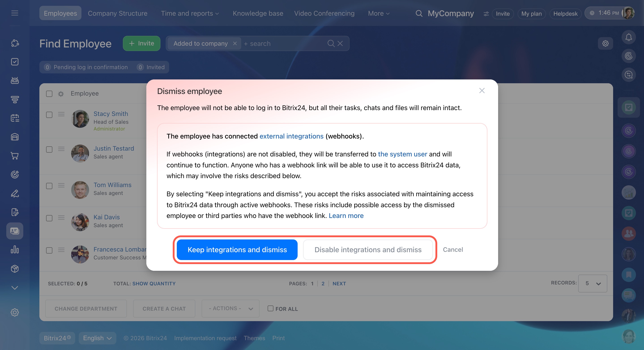Click the analytics bar chart sidebar icon
This screenshot has height=350, width=644.
coord(15,250)
